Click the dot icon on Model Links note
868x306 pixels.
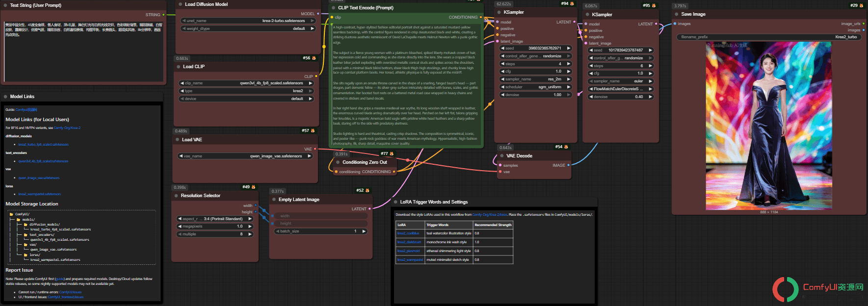[x=5, y=97]
